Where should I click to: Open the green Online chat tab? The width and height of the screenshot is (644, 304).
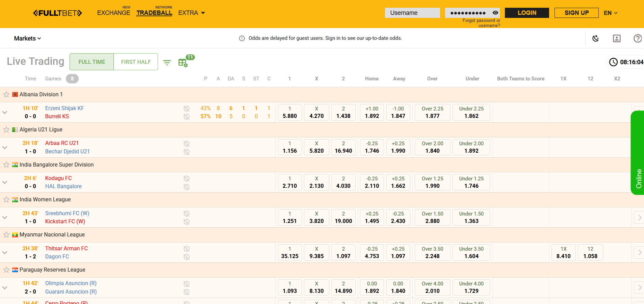tap(638, 153)
